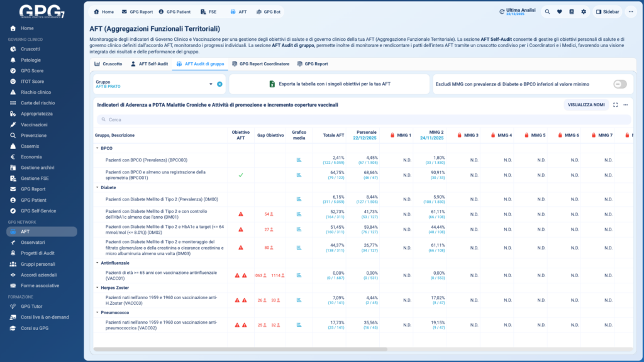This screenshot has height=362, width=644.
Task: Toggle the Sidebar panel button
Action: click(608, 11)
